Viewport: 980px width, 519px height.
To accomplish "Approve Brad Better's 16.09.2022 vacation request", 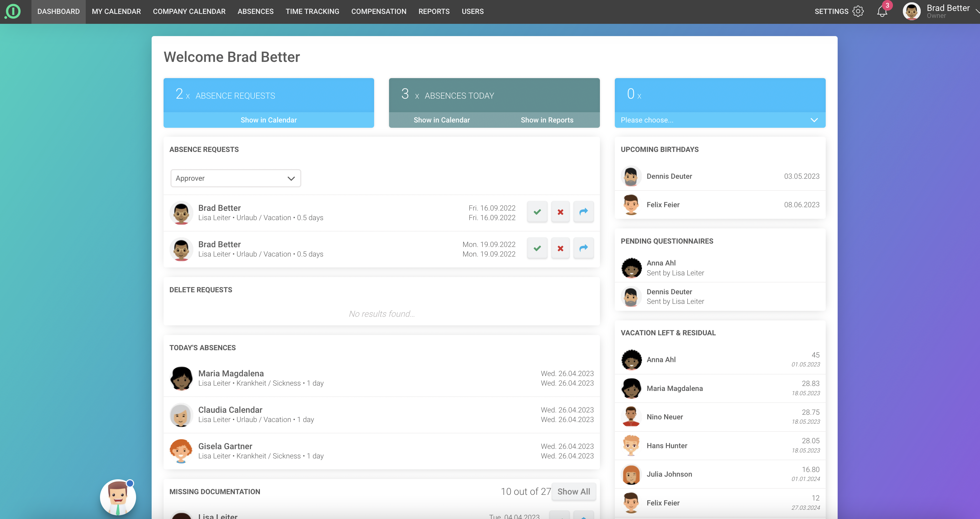I will point(537,212).
